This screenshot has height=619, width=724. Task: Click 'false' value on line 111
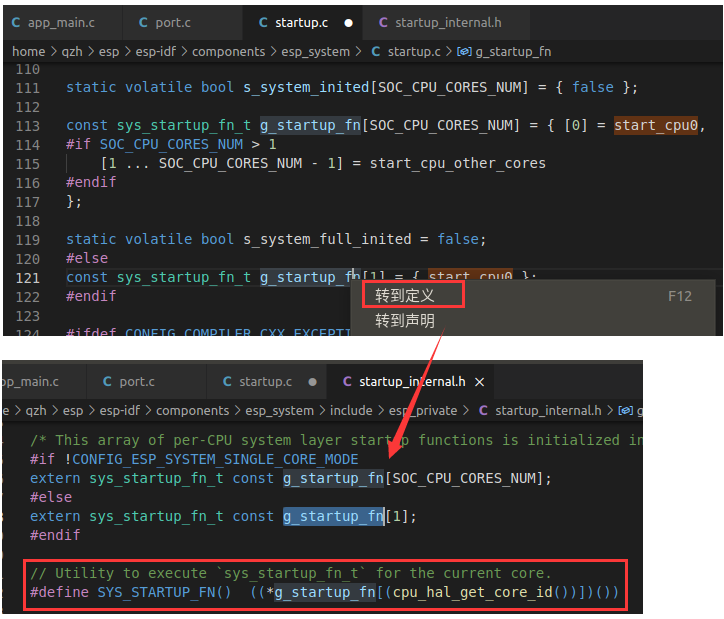coord(593,87)
